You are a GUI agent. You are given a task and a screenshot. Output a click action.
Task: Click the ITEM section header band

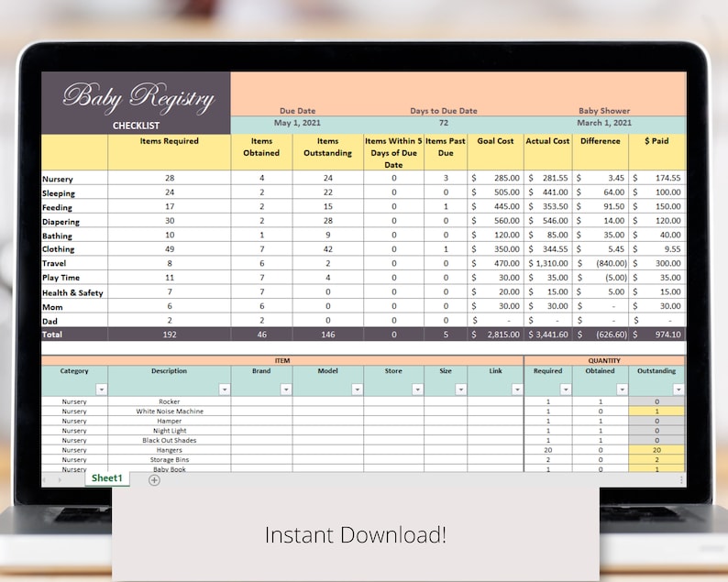coord(282,360)
